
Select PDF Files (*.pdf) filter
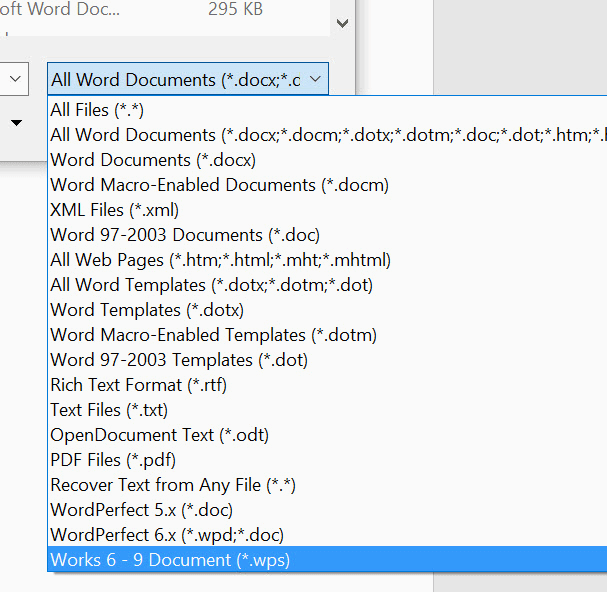pos(327,460)
